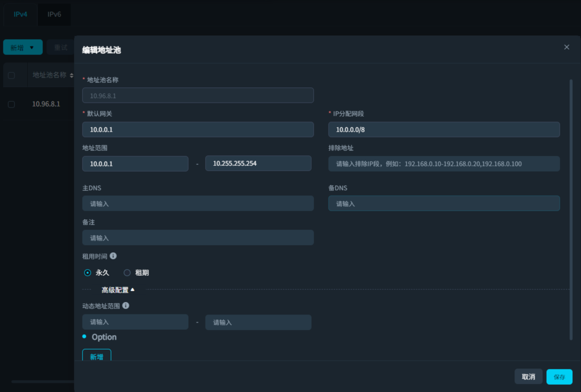
Task: Click the 地址范围 start field 10.0.0.1
Action: (x=135, y=164)
